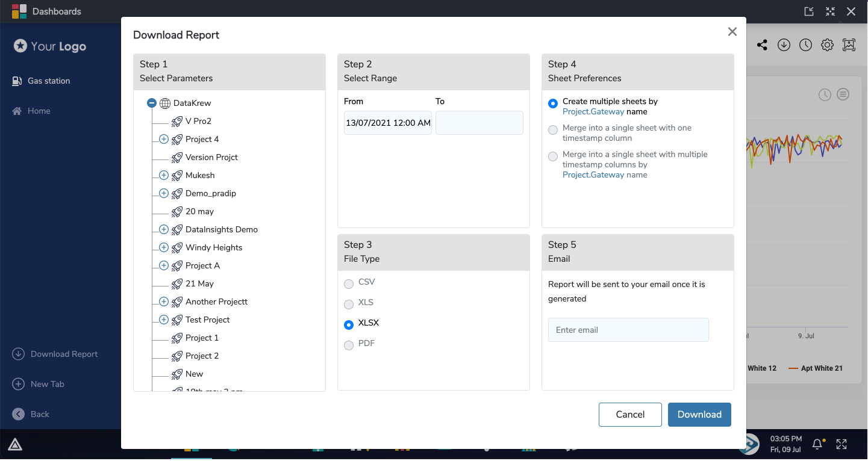Choose merge into single sheet with one timestamp

point(553,130)
